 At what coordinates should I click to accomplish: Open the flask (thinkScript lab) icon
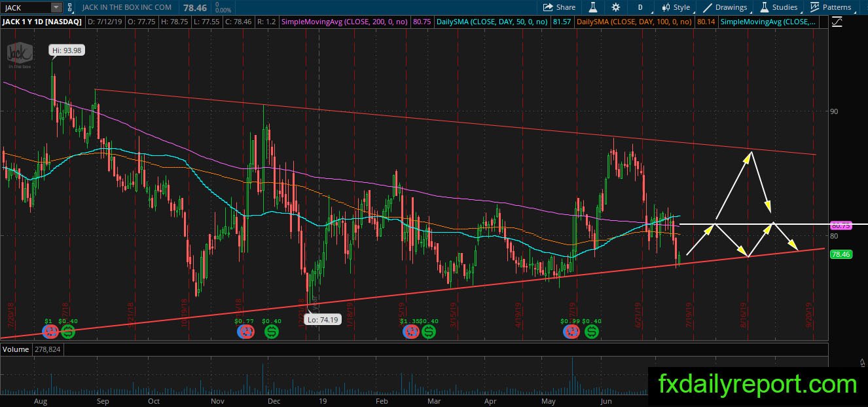coord(593,7)
